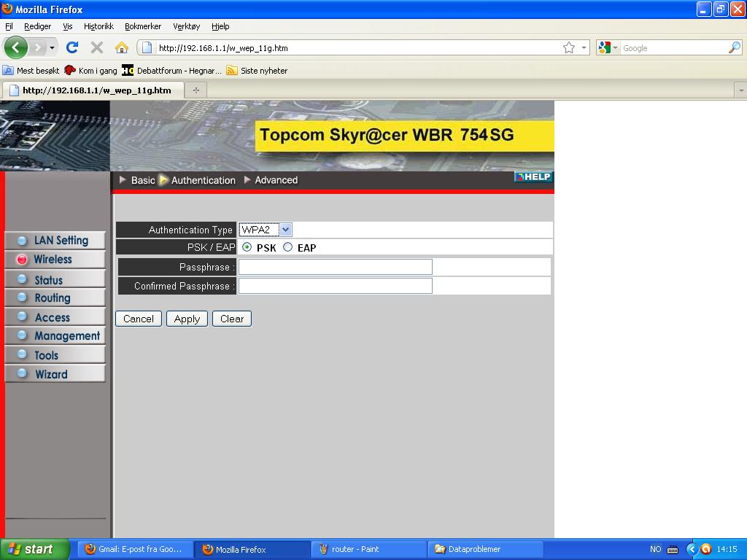Open the URL bar history dropdown
Screen dimensions: 747x560
click(x=584, y=47)
